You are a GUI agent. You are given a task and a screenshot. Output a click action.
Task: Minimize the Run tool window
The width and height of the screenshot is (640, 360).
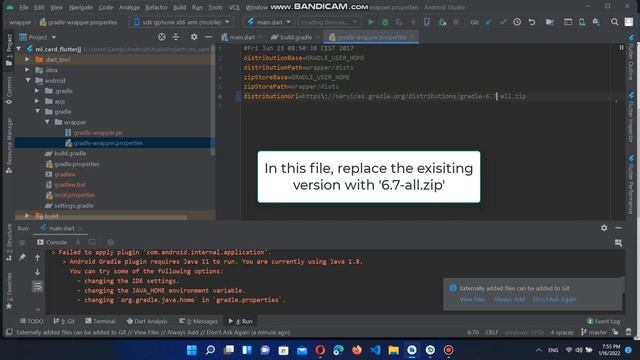[618, 228]
